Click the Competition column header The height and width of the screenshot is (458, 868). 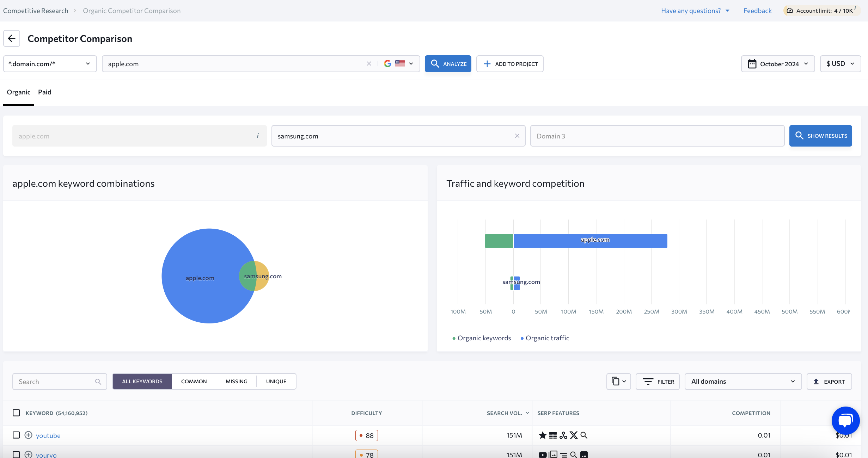click(x=751, y=413)
